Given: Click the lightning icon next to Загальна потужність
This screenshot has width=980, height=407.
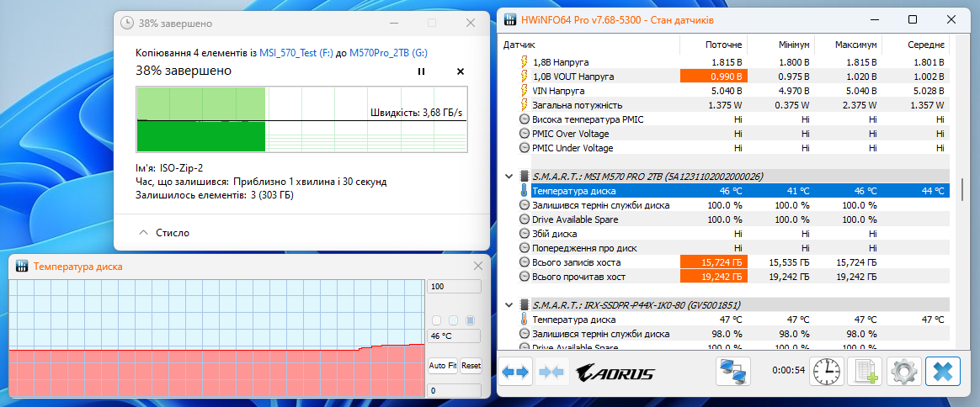Looking at the screenshot, I should point(525,105).
